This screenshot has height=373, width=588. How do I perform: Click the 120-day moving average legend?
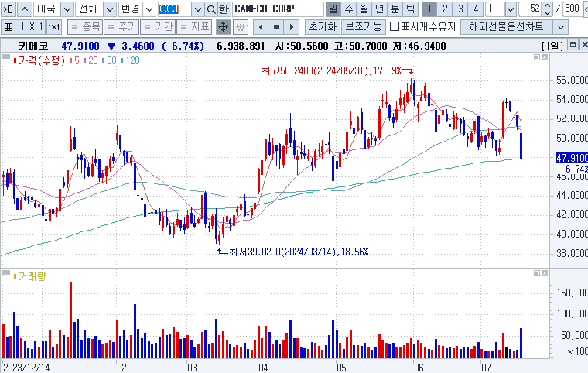130,61
